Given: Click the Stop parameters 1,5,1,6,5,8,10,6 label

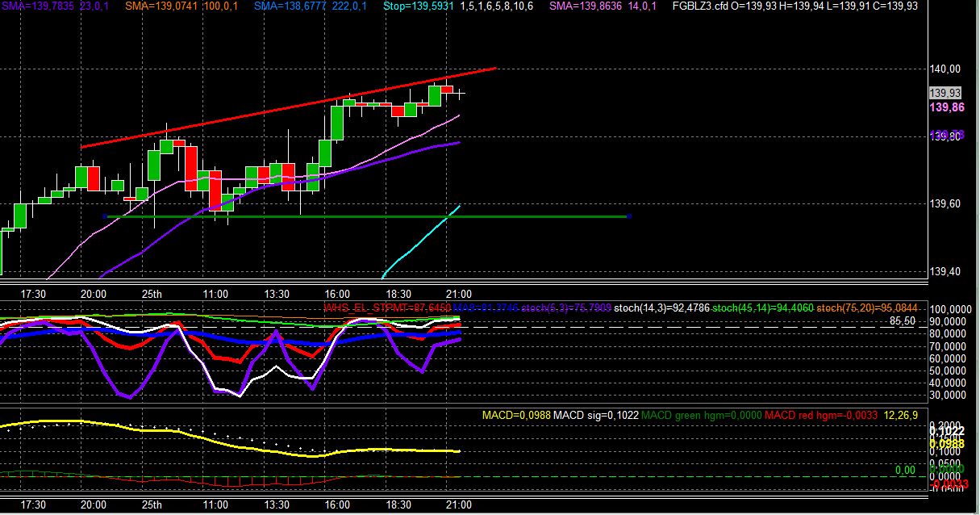Looking at the screenshot, I should [x=495, y=6].
